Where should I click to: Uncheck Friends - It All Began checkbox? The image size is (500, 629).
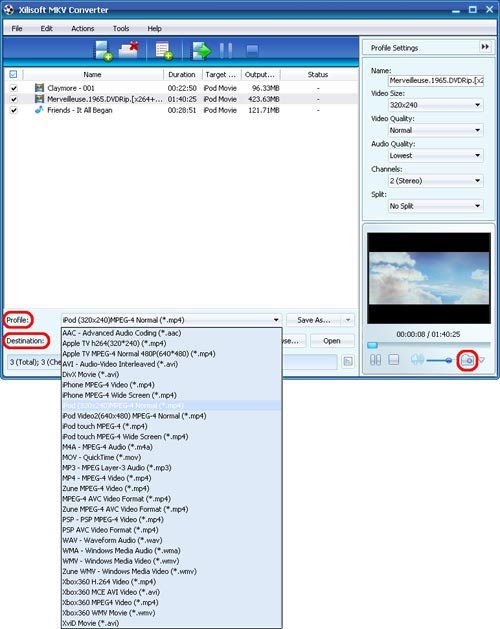click(x=14, y=110)
